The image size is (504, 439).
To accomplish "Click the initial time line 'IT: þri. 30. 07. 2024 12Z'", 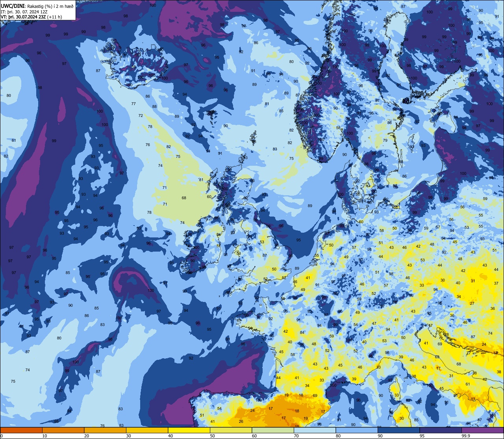I will [x=24, y=12].
